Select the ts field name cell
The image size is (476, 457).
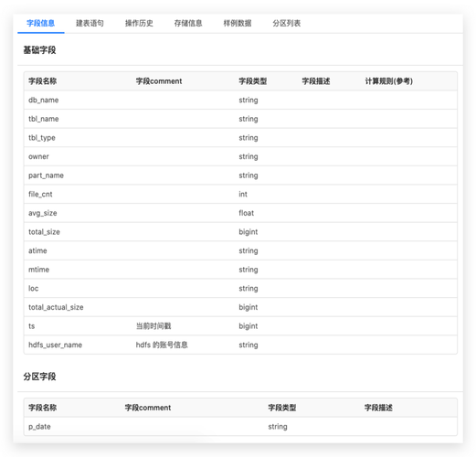(32, 326)
